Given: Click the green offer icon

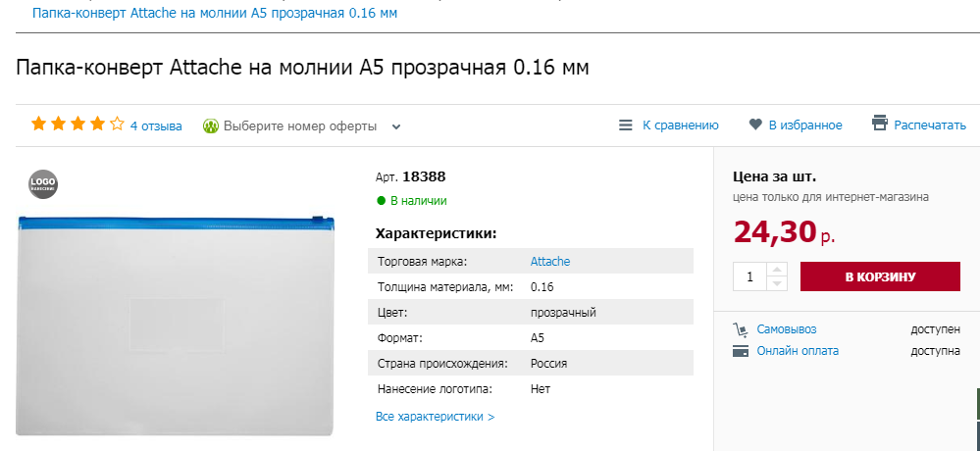Looking at the screenshot, I should pyautogui.click(x=211, y=126).
